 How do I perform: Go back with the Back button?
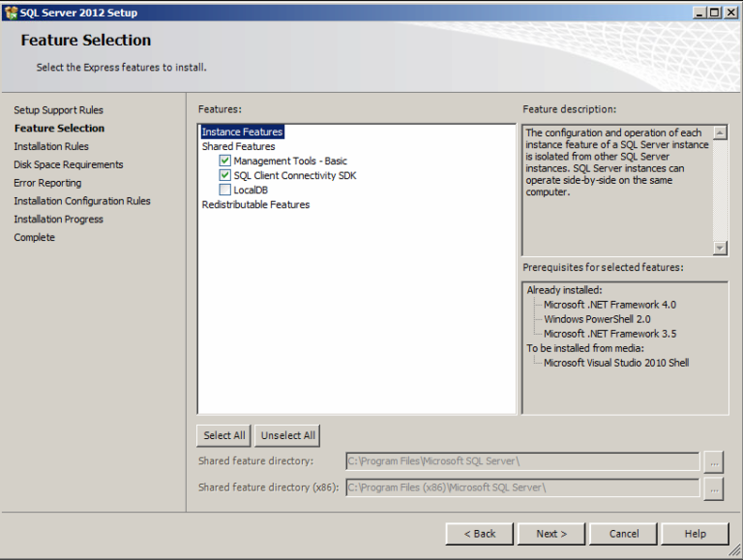click(x=479, y=534)
